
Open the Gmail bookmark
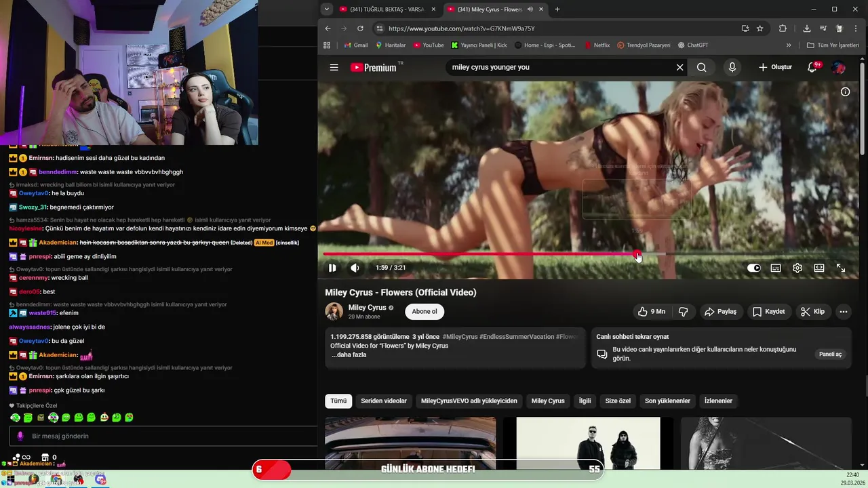pyautogui.click(x=355, y=45)
